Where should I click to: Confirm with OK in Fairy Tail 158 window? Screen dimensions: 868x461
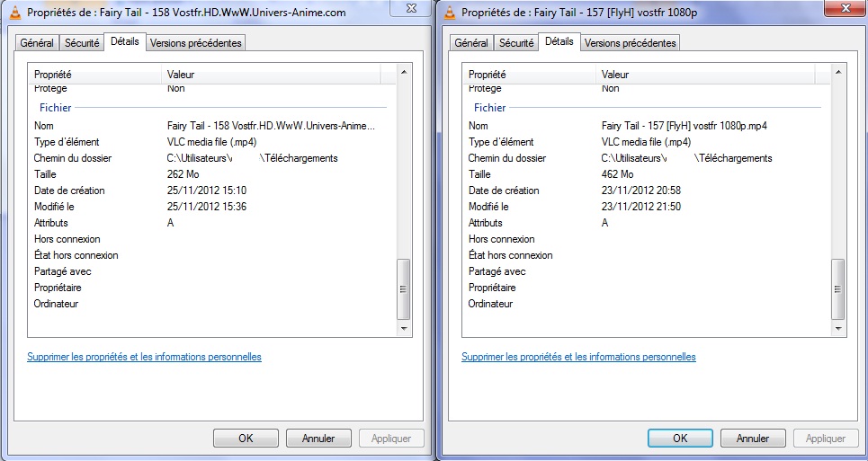coord(246,439)
